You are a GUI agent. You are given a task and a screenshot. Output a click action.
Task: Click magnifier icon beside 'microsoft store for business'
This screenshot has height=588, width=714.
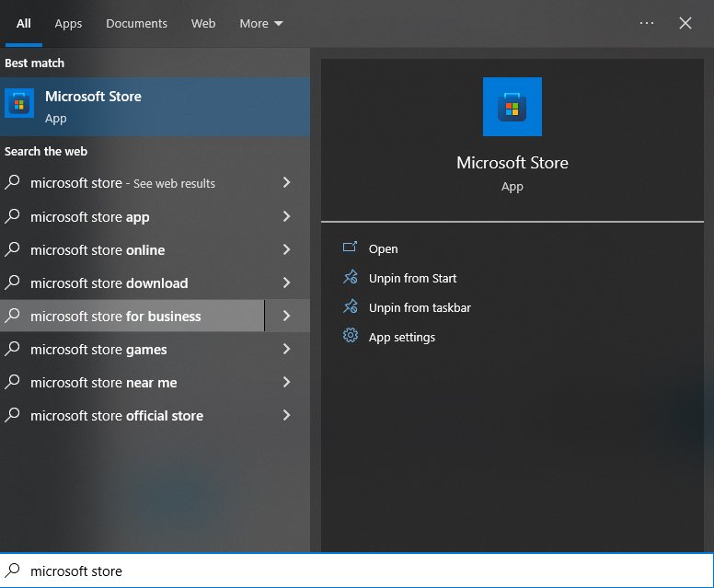[13, 316]
